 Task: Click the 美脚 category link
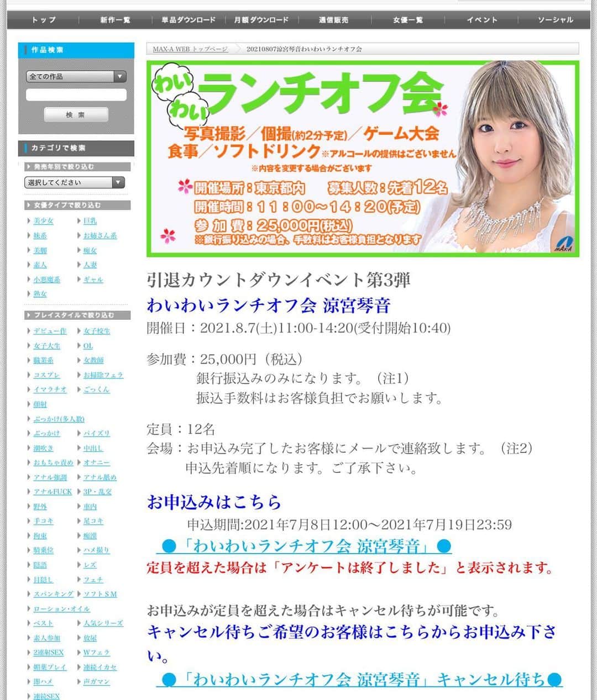40,250
